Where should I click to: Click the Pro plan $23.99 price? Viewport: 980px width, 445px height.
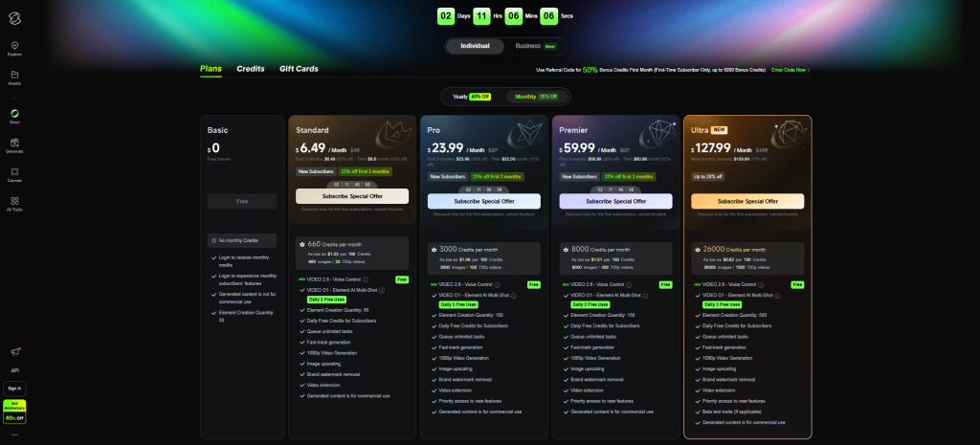tap(446, 148)
